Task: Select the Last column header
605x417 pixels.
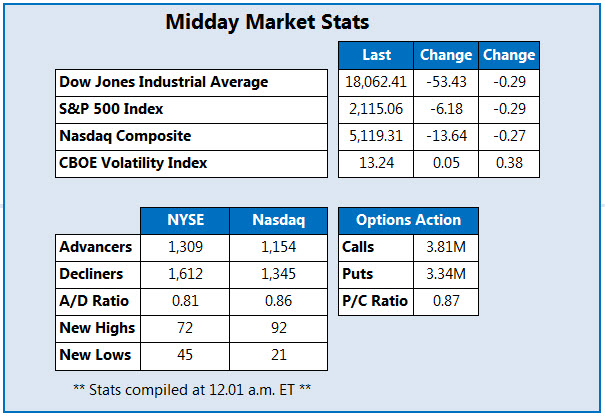Action: pos(376,55)
